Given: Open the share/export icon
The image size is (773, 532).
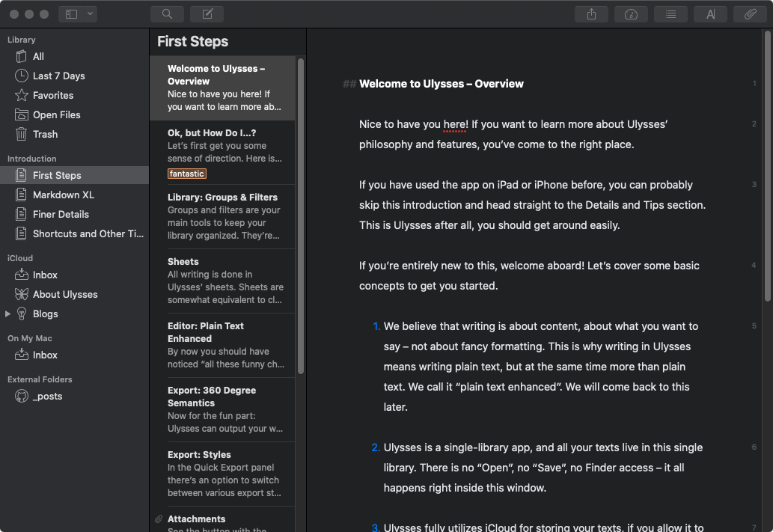Looking at the screenshot, I should pyautogui.click(x=592, y=14).
